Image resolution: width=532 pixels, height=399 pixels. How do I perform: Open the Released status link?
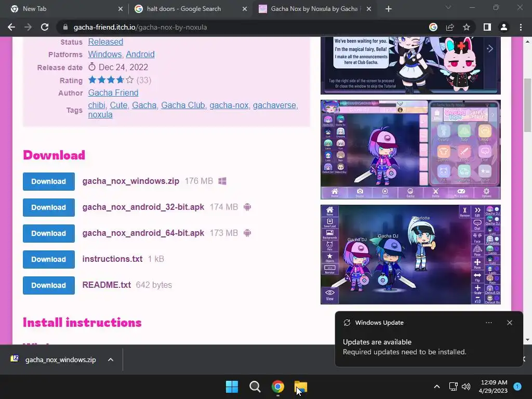(105, 42)
